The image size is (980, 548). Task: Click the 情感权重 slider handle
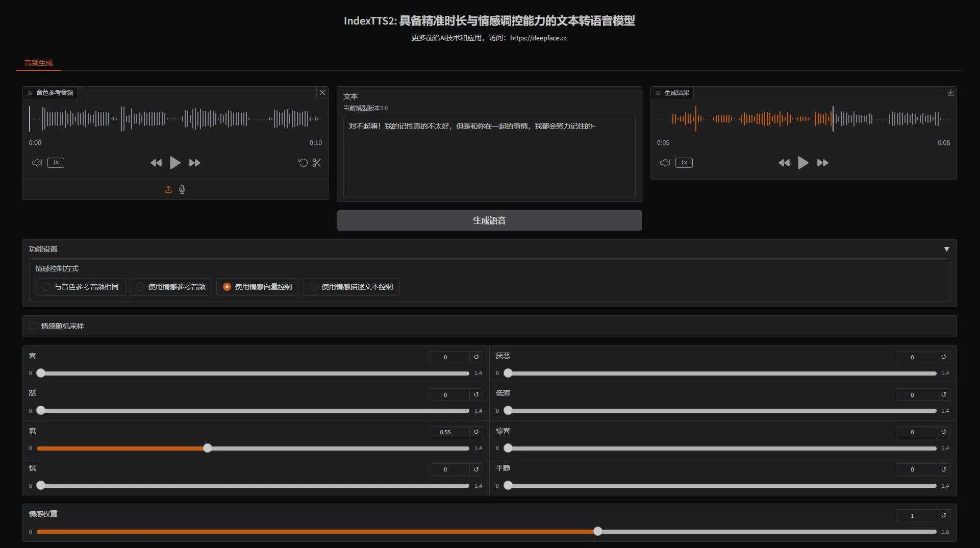click(597, 531)
